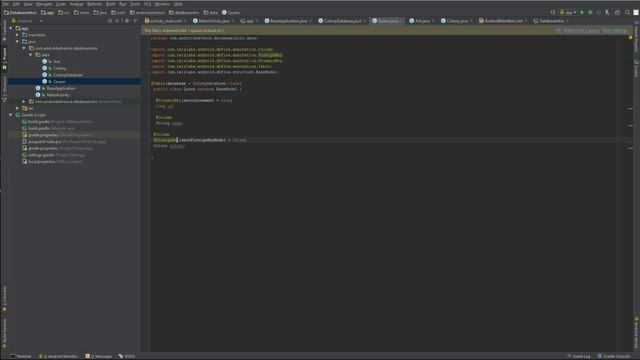Switch to activity_main.xml editor tab
Screen dimensions: 640x360
click(165, 21)
